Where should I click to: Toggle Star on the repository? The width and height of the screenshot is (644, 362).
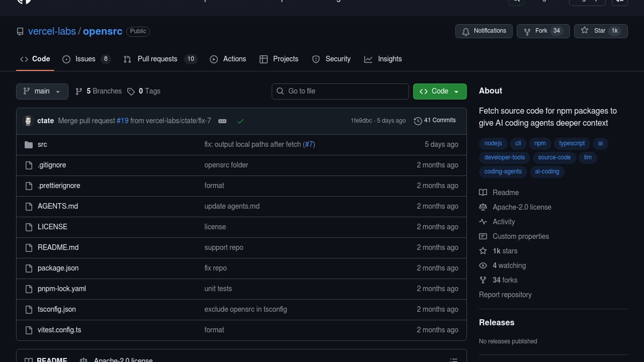[x=600, y=31]
